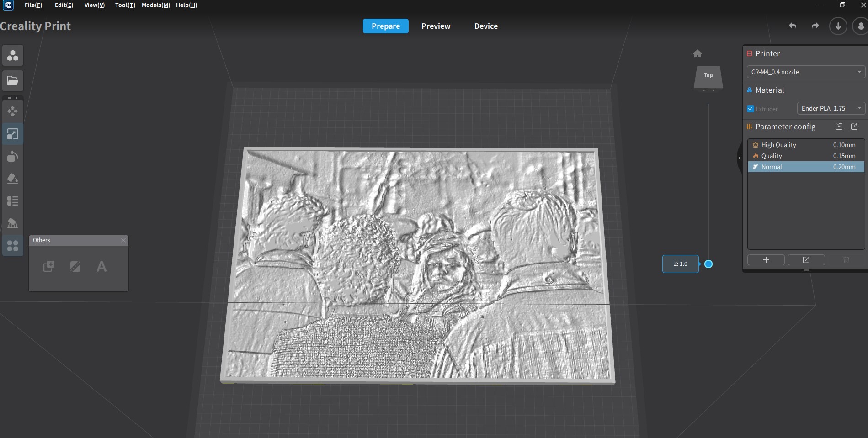Image resolution: width=868 pixels, height=438 pixels.
Task: Click the open file folder icon
Action: [13, 81]
